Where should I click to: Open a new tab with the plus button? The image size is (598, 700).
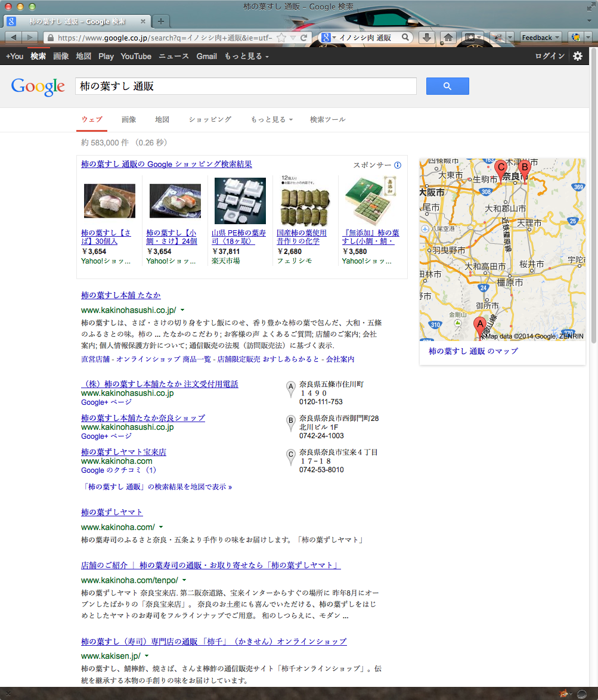[x=160, y=21]
